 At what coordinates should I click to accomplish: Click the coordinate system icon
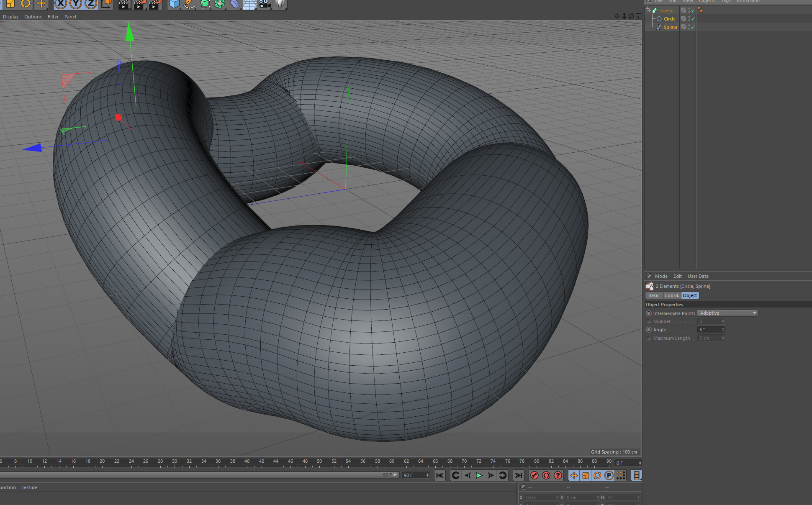pyautogui.click(x=106, y=4)
